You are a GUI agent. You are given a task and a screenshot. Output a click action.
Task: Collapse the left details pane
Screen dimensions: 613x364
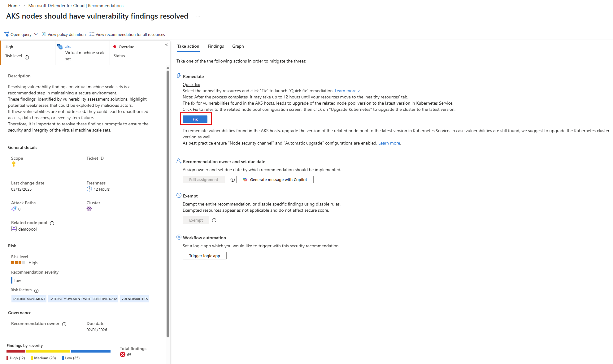pyautogui.click(x=166, y=44)
